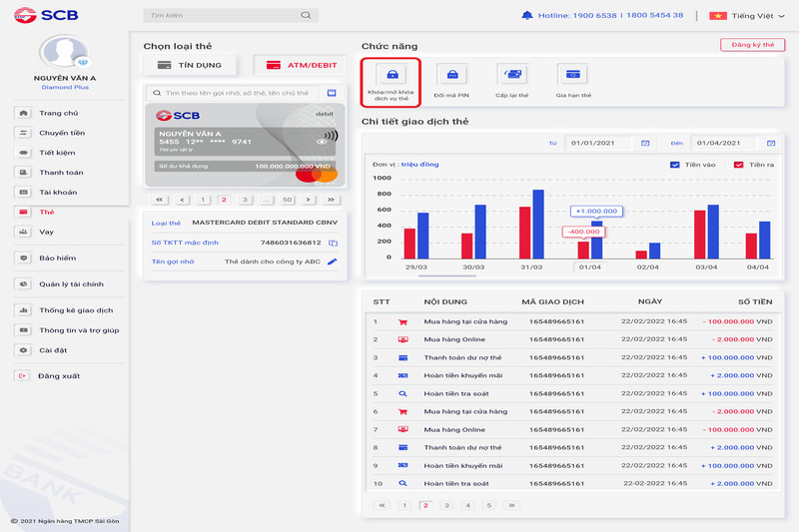Select card page 3
This screenshot has height=532, width=799.
[245, 200]
